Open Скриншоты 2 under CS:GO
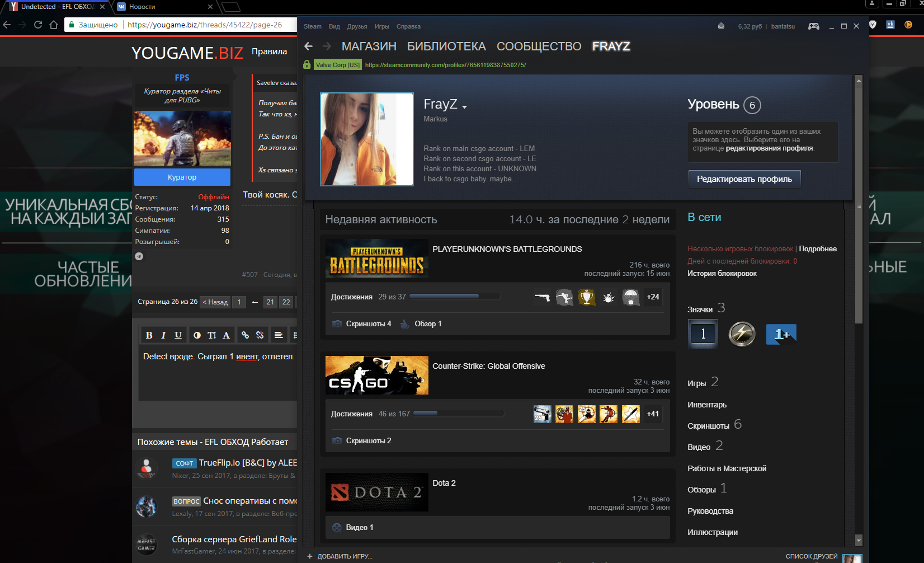 pyautogui.click(x=369, y=441)
